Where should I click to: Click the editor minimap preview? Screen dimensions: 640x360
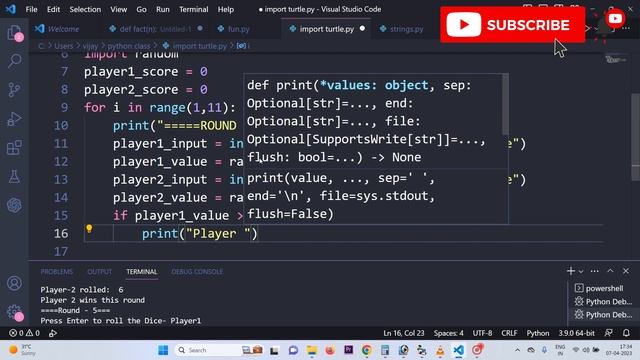(616, 60)
